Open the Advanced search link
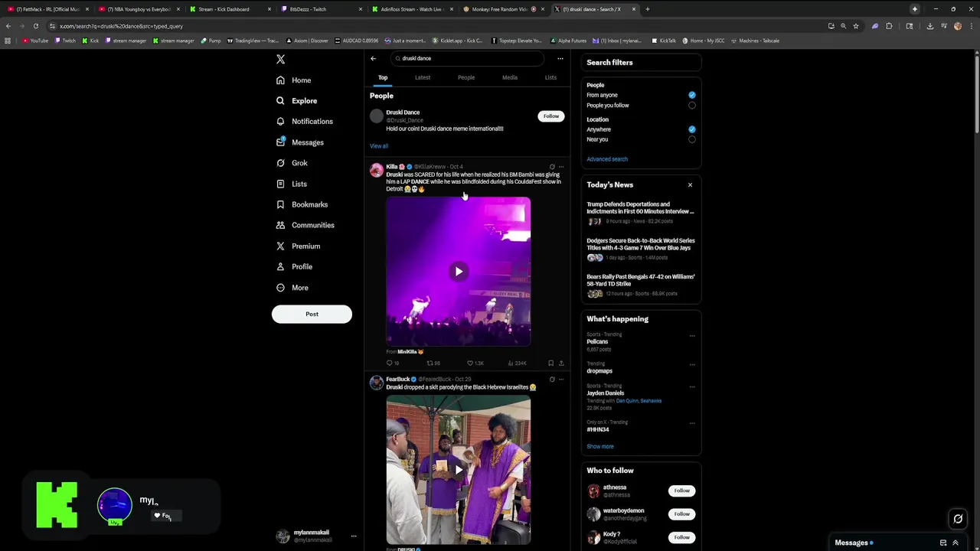 [607, 159]
